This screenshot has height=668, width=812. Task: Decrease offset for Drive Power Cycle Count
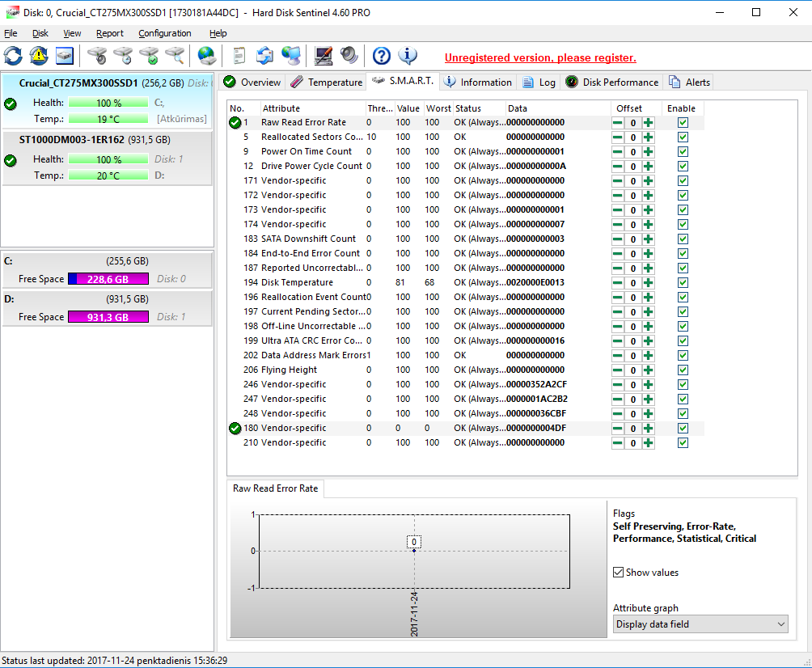point(617,167)
